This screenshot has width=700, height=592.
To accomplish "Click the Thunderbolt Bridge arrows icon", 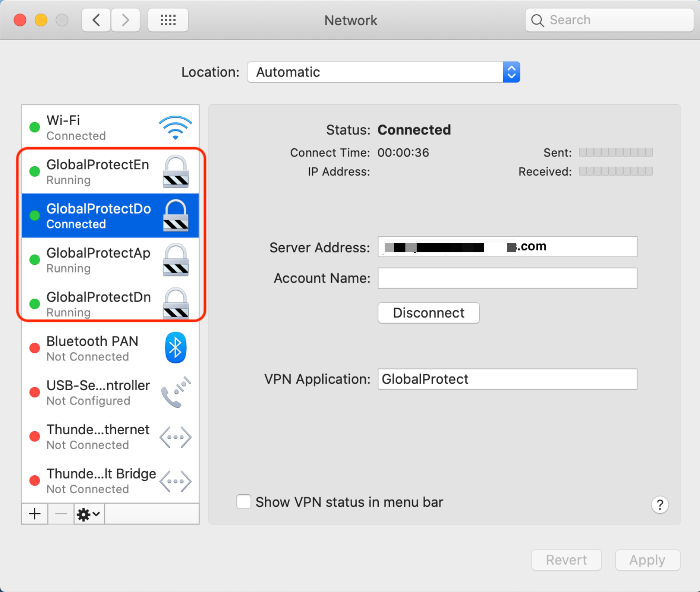I will click(176, 481).
